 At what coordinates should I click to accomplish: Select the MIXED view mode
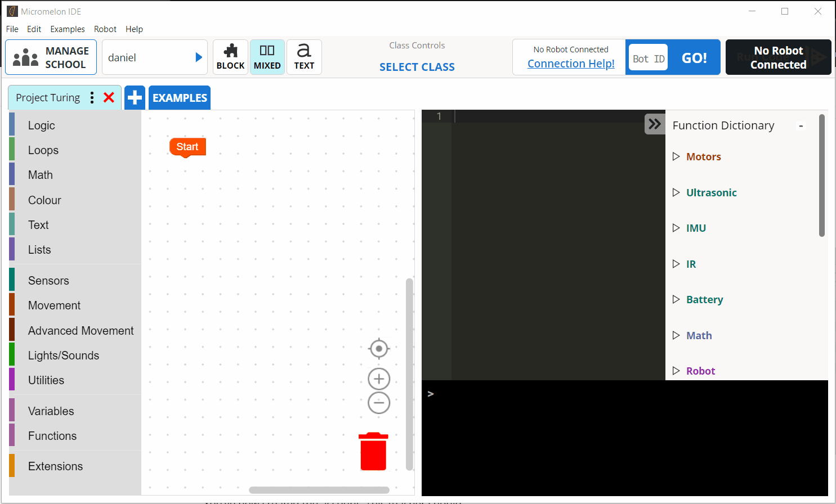(x=267, y=56)
